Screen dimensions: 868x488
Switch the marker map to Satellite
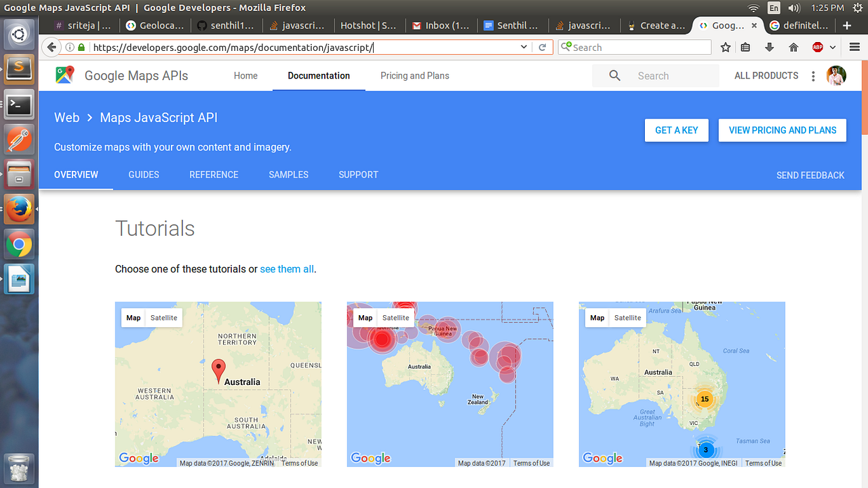(164, 318)
